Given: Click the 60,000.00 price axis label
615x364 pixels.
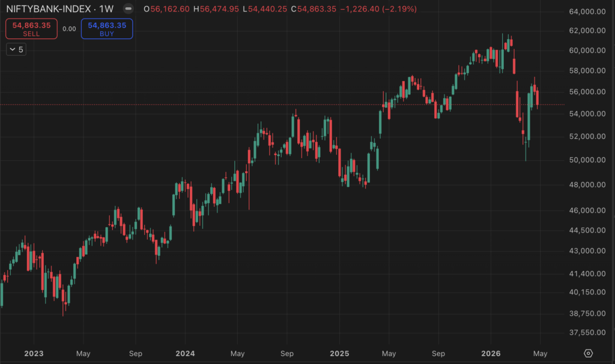Looking at the screenshot, I should tap(587, 50).
